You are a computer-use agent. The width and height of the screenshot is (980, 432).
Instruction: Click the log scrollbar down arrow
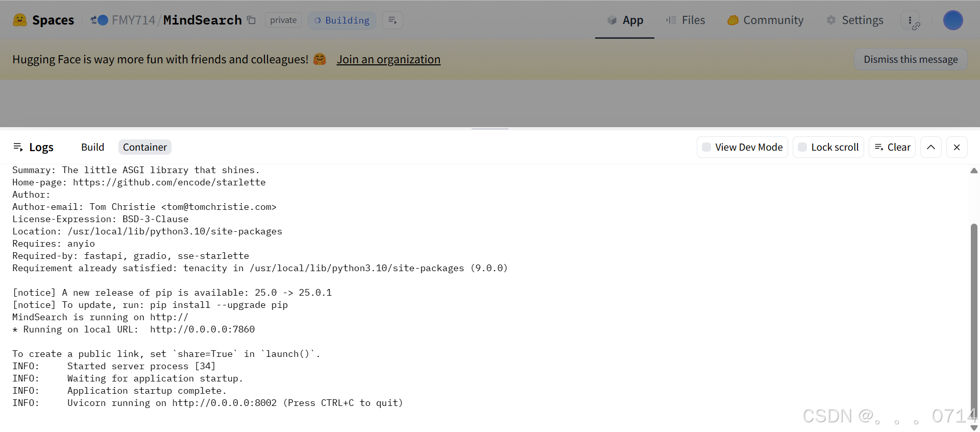[x=974, y=428]
